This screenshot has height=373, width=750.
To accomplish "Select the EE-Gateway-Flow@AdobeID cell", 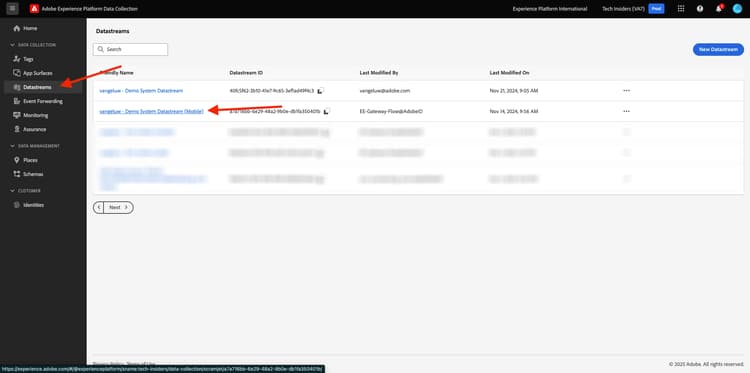I will [x=391, y=111].
